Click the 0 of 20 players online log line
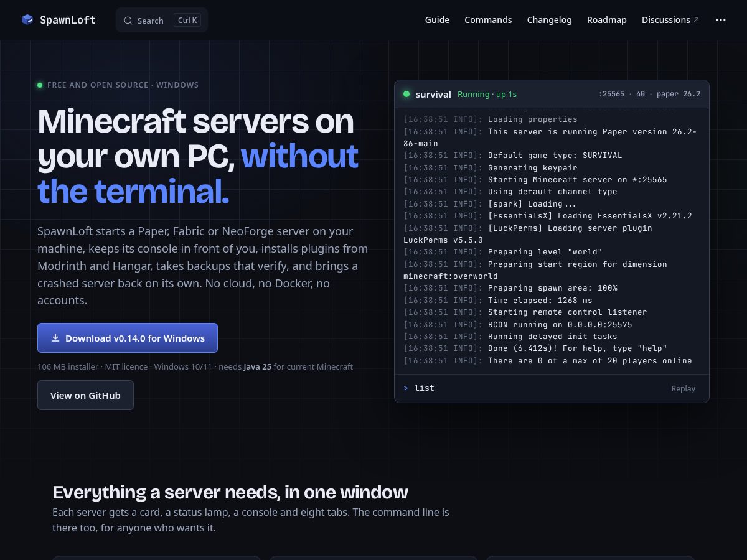 [x=547, y=360]
